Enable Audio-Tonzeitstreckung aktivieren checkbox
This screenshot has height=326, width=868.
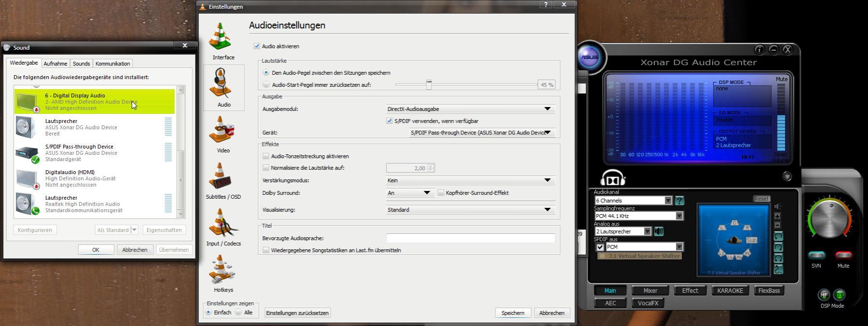coord(266,156)
